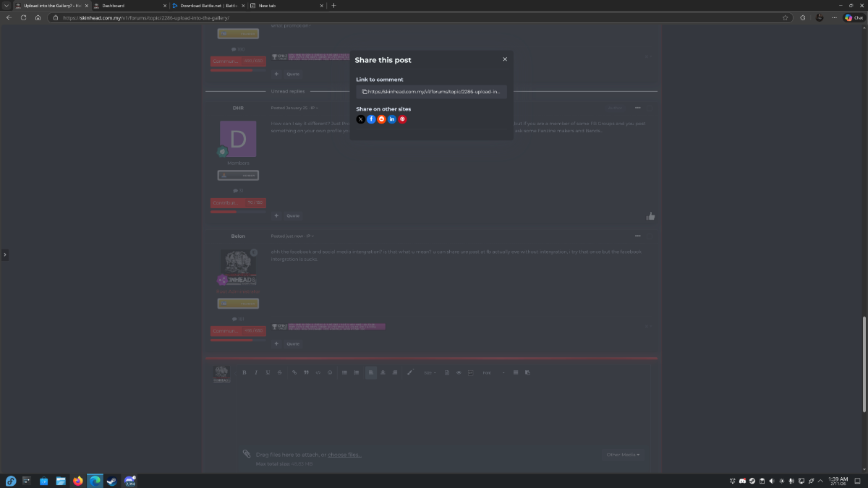Tick the checkbox on DHR's post

(x=650, y=108)
